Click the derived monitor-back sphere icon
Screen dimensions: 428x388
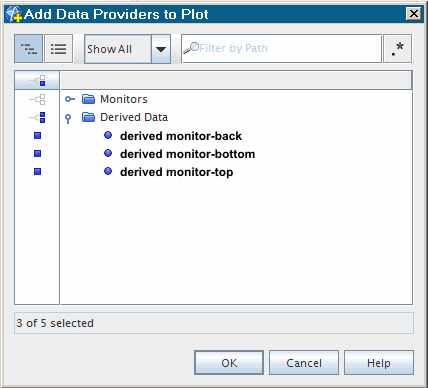coord(108,135)
